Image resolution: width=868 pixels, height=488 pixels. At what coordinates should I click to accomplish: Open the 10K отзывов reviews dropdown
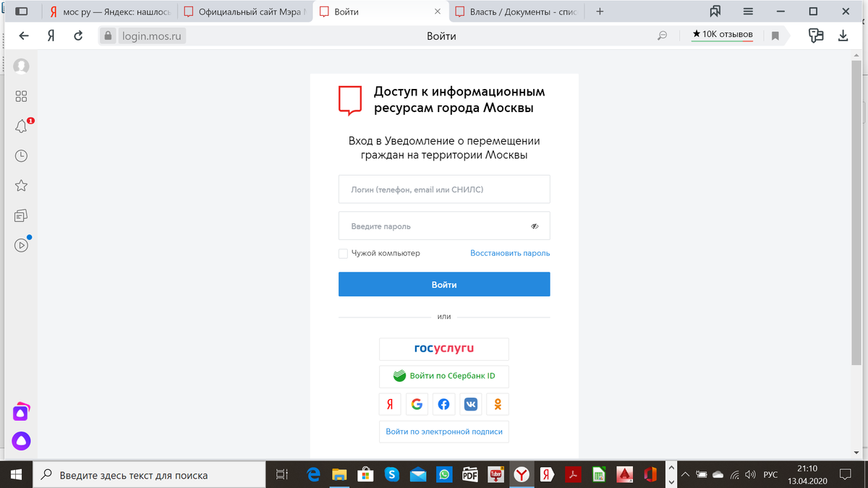click(721, 34)
